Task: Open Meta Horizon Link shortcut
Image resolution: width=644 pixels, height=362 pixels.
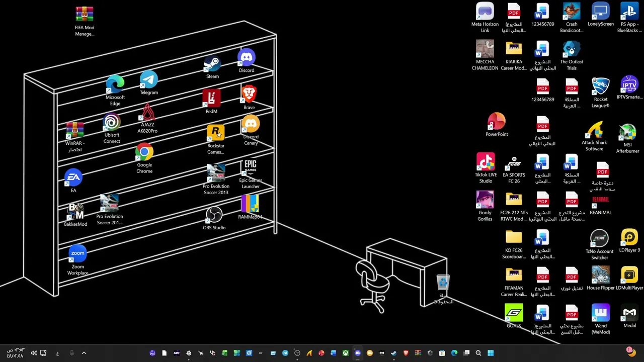Action: (485, 18)
